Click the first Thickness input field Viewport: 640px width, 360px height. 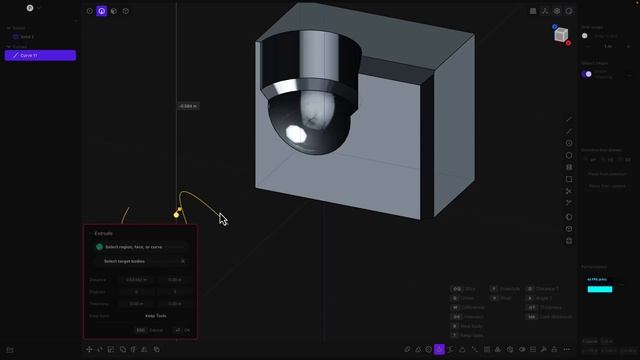tap(137, 304)
